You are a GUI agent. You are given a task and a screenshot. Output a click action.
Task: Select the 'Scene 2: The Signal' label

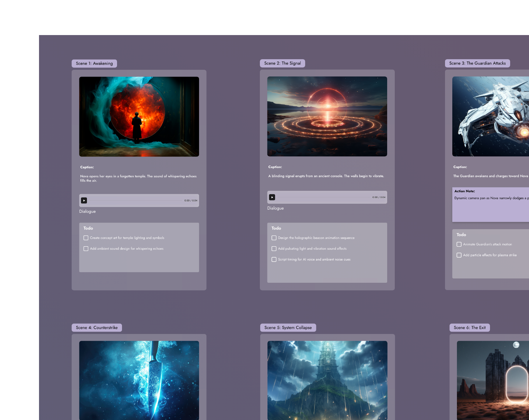coord(282,63)
